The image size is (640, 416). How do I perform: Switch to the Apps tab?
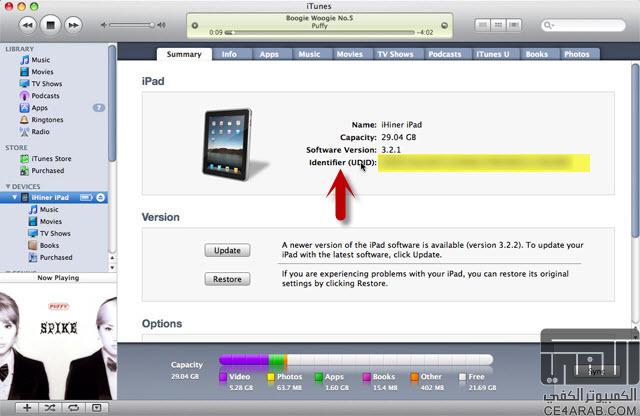(x=269, y=54)
